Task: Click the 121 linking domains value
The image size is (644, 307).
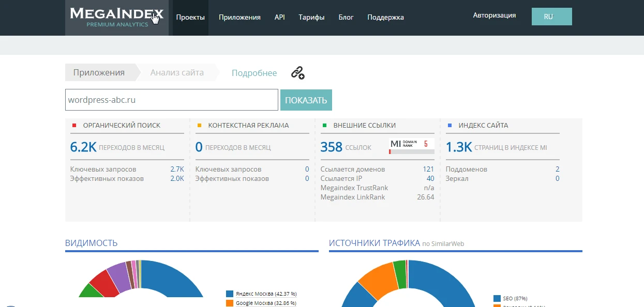Action: [428, 169]
